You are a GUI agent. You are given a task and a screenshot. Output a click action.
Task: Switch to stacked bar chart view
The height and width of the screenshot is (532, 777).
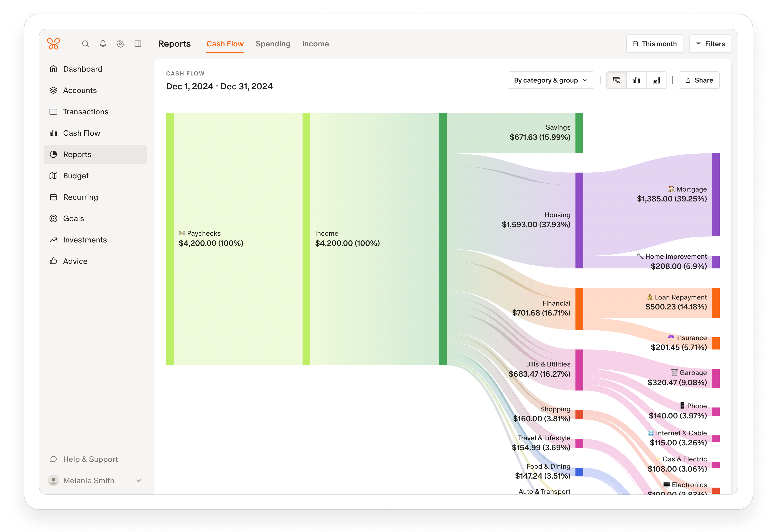tap(656, 80)
